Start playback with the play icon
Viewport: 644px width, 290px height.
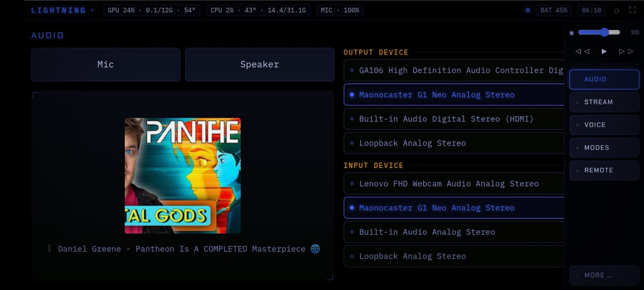tap(604, 51)
